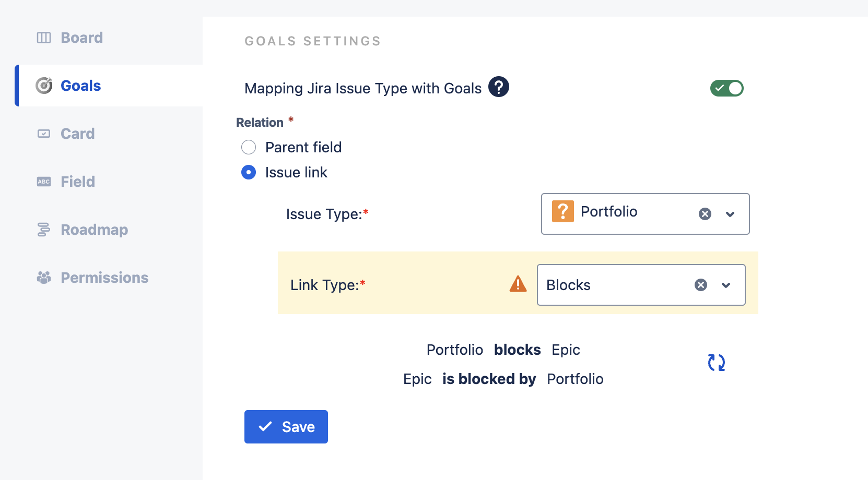Click the orange Portfolio issue type icon
868x480 pixels.
tap(563, 212)
